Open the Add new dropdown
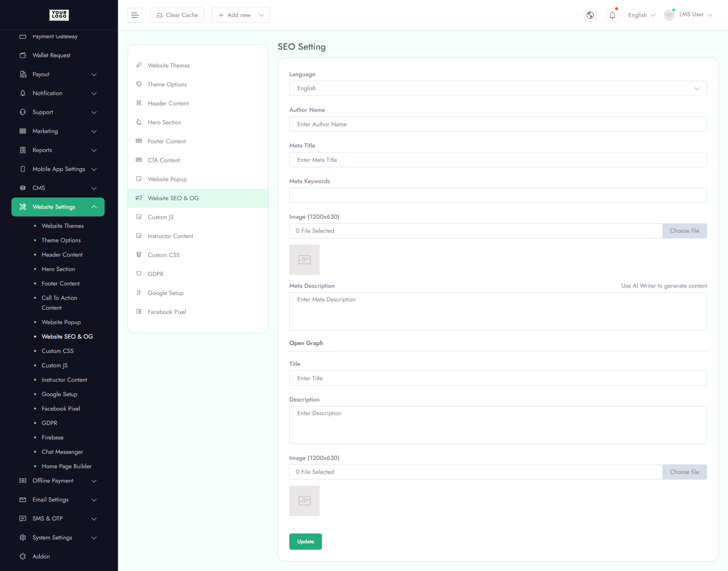The width and height of the screenshot is (728, 571). click(240, 15)
